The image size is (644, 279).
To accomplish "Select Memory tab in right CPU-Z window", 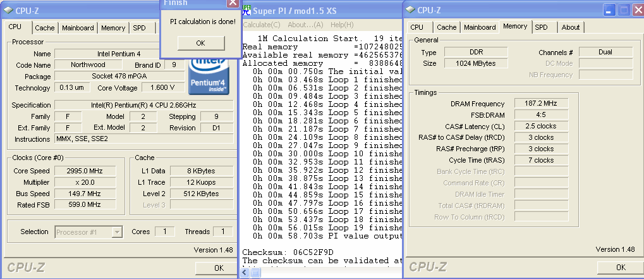I will [515, 26].
